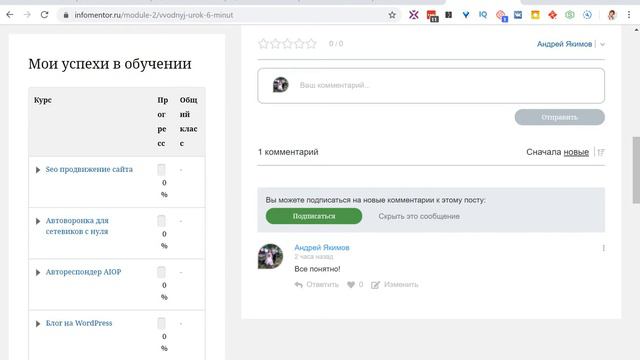Viewport: 640px width, 360px height.
Task: Open the Автоворонка для сетевиков с нуля link
Action: coord(77,226)
